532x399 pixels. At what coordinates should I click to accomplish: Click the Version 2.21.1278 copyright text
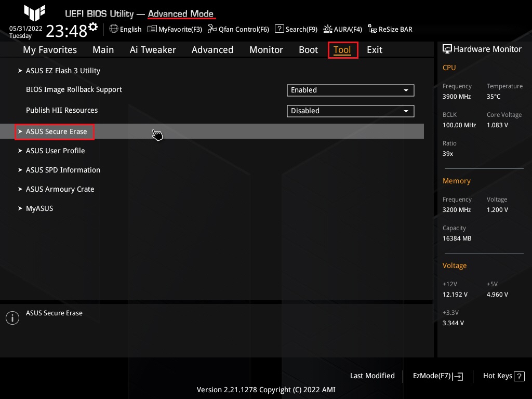(266, 390)
